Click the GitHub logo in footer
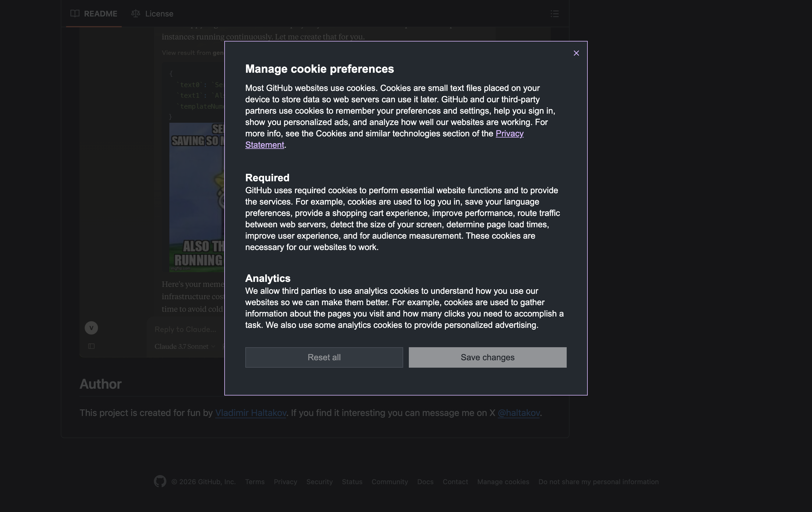 160,481
